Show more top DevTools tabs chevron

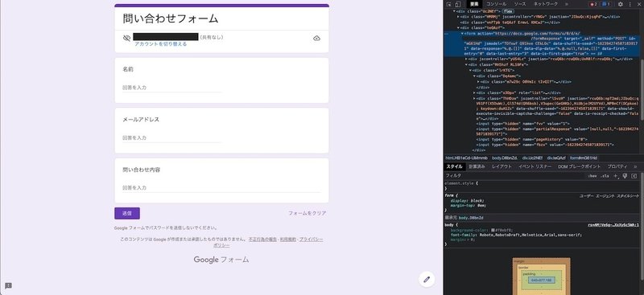tap(567, 4)
